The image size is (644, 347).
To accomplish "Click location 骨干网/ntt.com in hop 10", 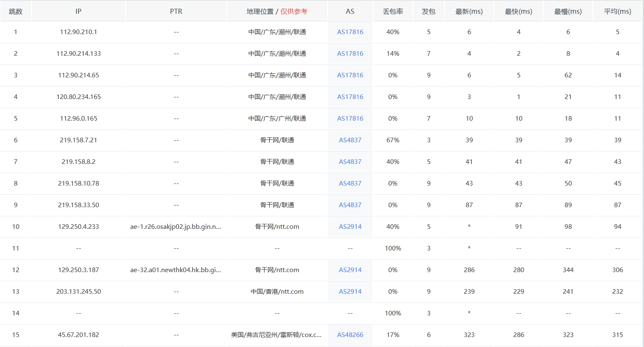I will (277, 227).
